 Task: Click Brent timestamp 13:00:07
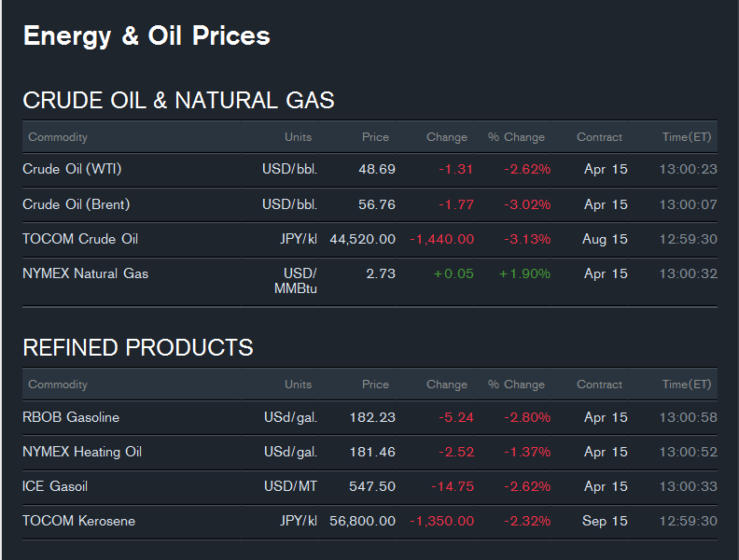pos(688,204)
